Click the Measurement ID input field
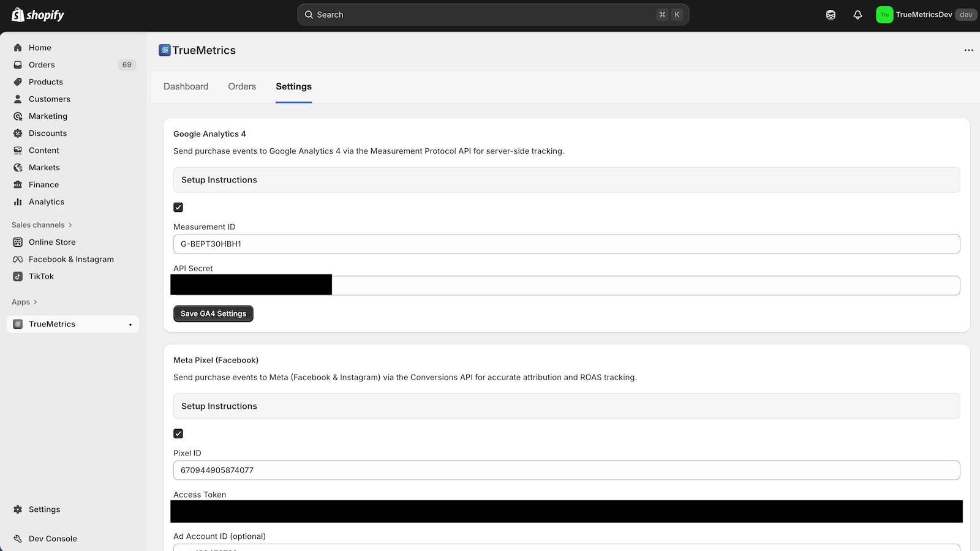 566,244
